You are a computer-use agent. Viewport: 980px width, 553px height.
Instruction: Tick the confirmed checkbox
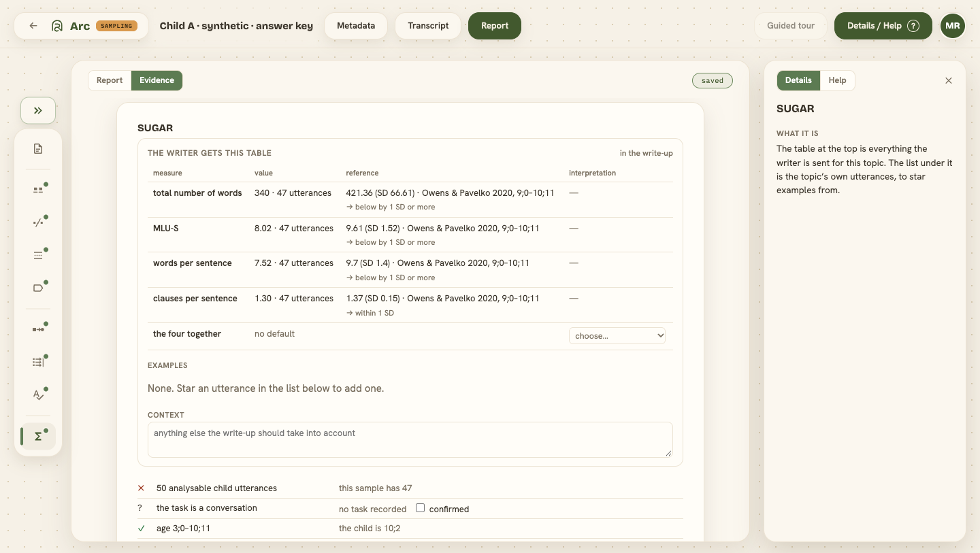coord(420,508)
